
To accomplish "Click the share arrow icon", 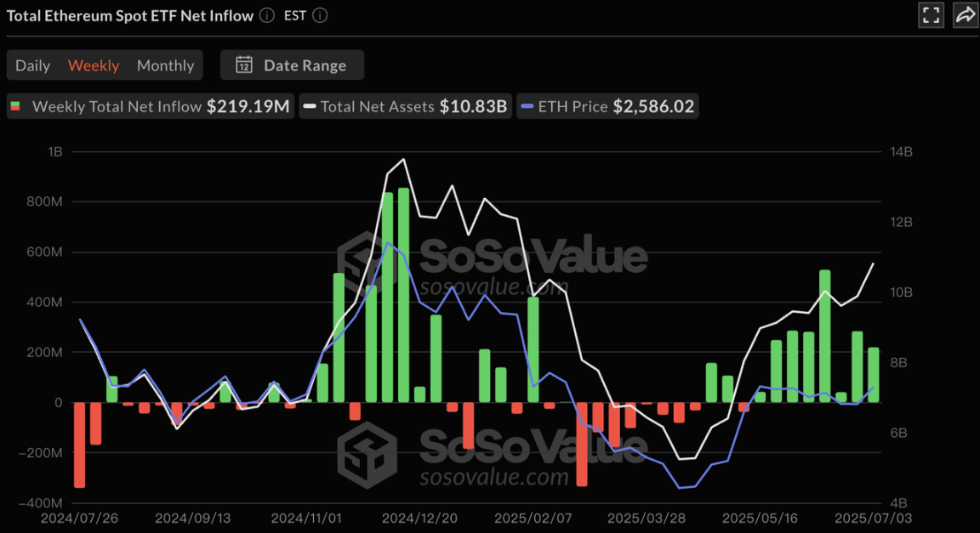I will (x=966, y=15).
